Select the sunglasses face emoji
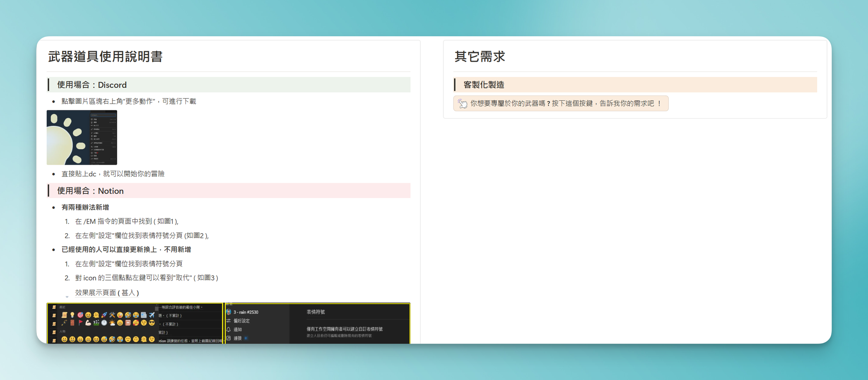The width and height of the screenshot is (868, 380). click(151, 323)
